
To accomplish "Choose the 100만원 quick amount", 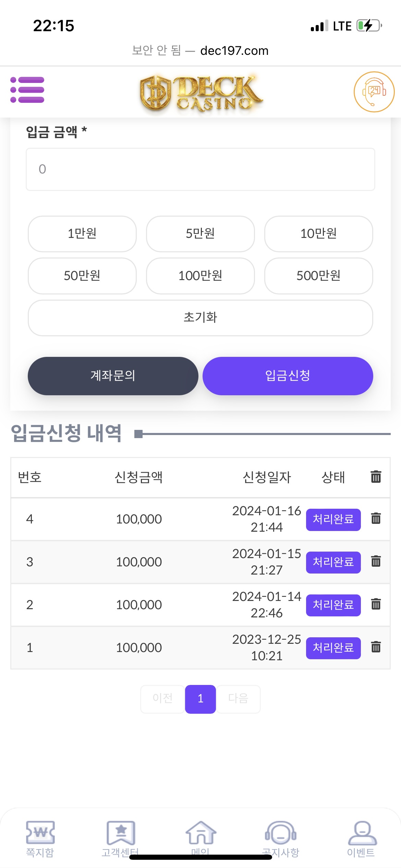I will click(200, 276).
